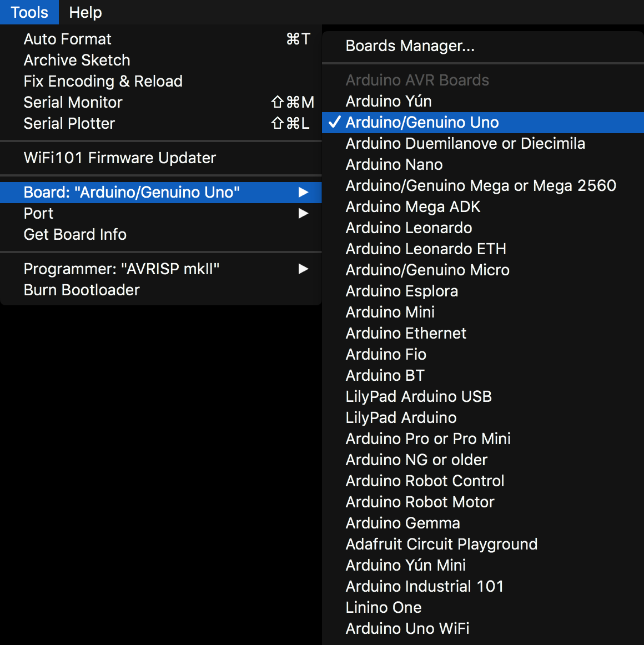The height and width of the screenshot is (645, 644).
Task: Select Arduino/Genuino Mega or Mega 2560
Action: pyautogui.click(x=480, y=185)
